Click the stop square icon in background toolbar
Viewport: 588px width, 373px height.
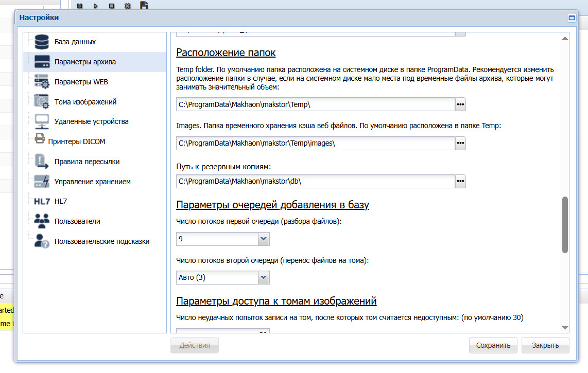[111, 6]
